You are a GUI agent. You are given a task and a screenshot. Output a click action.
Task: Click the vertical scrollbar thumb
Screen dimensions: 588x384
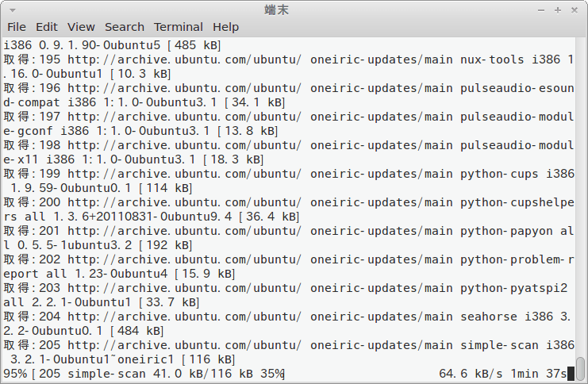coord(581,368)
